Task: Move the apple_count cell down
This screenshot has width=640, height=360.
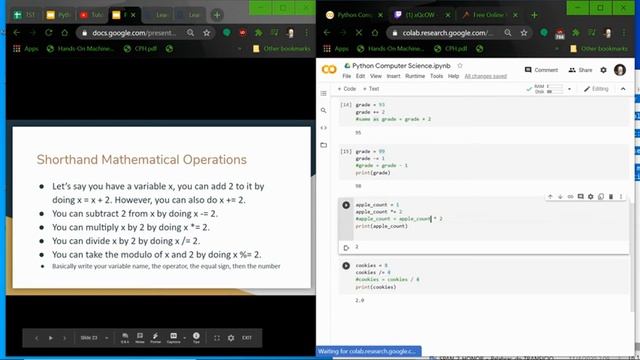Action: pyautogui.click(x=560, y=197)
